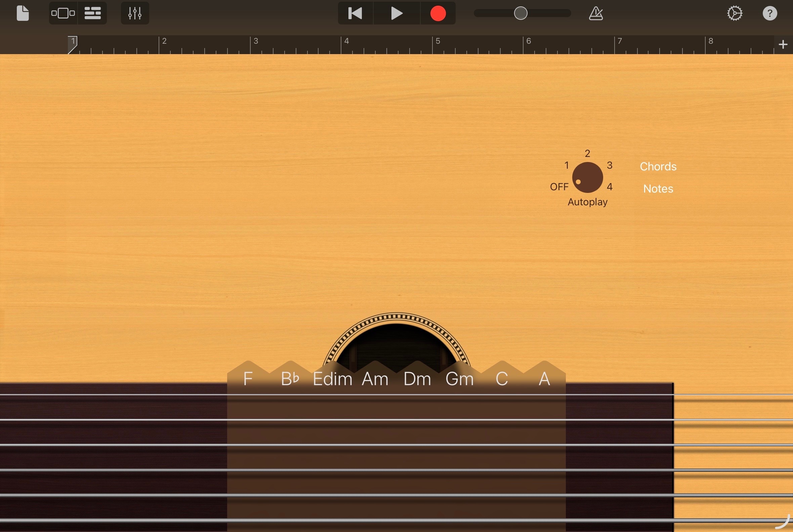This screenshot has height=532, width=793.
Task: Set Autoplay knob to OFF
Action: point(559,187)
